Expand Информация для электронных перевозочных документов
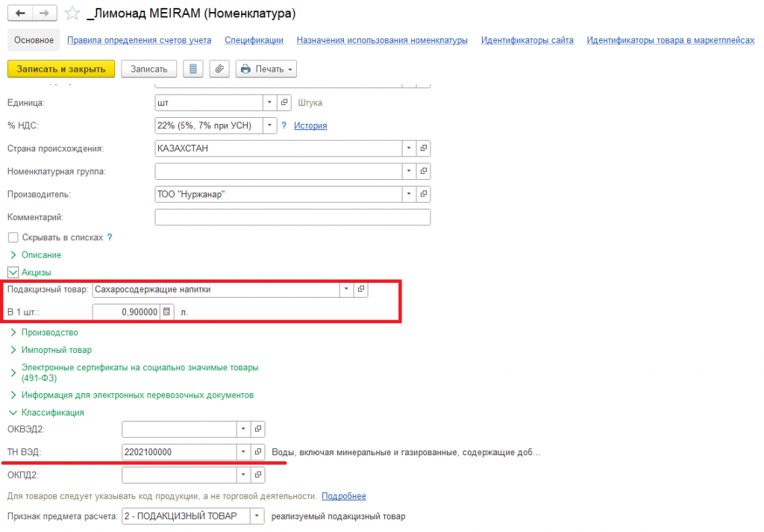 pos(131,395)
